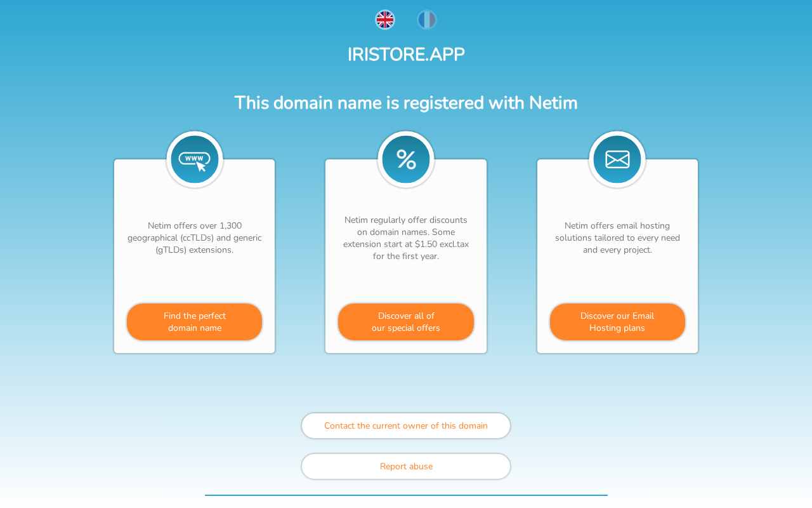
Task: Click the "Report abuse" button
Action: [x=406, y=466]
